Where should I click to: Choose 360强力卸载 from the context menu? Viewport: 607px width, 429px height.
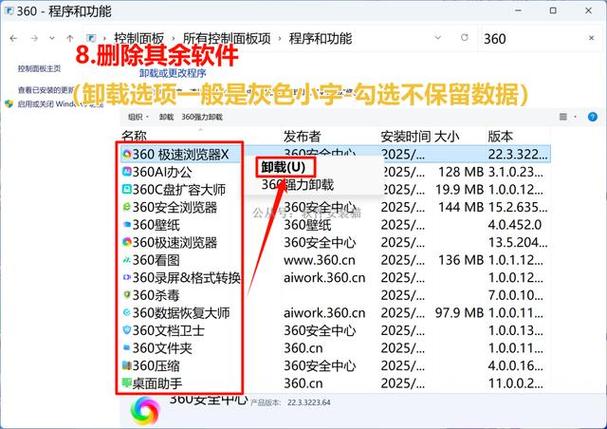pyautogui.click(x=297, y=185)
